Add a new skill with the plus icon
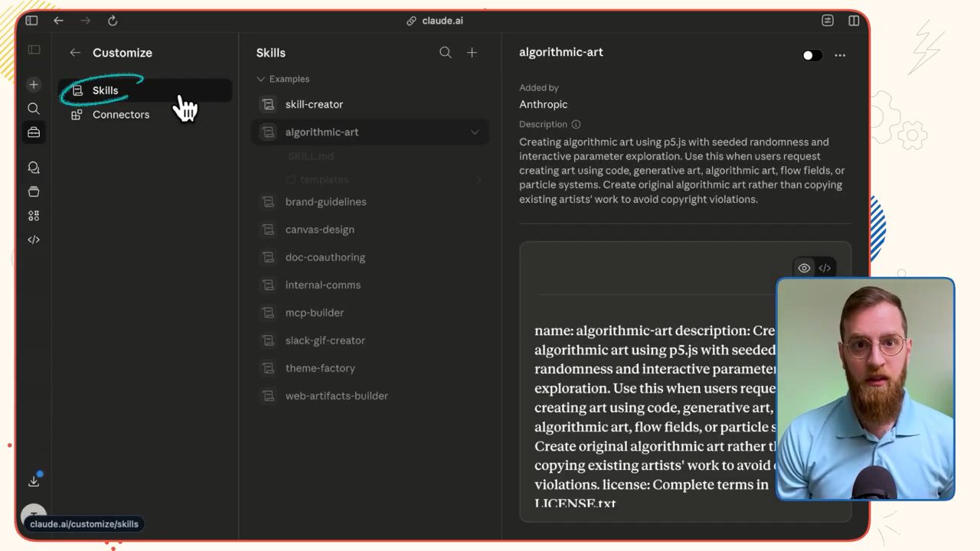This screenshot has width=980, height=551. [472, 53]
